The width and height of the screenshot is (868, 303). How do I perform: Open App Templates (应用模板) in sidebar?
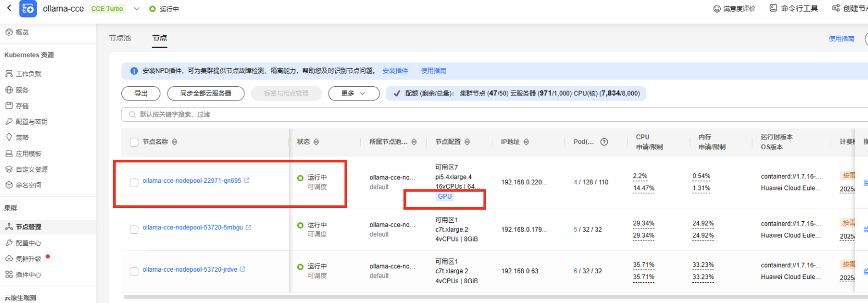[23, 154]
